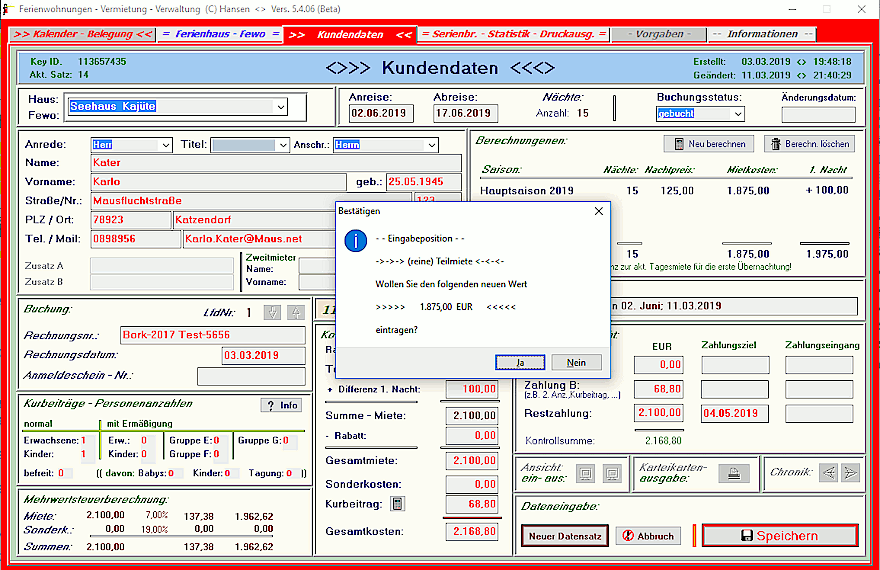This screenshot has height=570, width=880.
Task: Click the Speichern save button
Action: point(779,535)
